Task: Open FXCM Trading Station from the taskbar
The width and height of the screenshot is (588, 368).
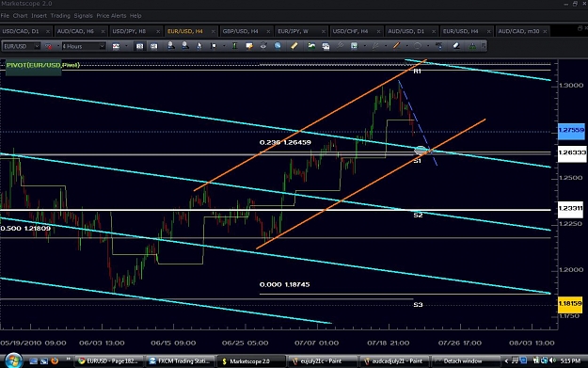Action: 180,361
